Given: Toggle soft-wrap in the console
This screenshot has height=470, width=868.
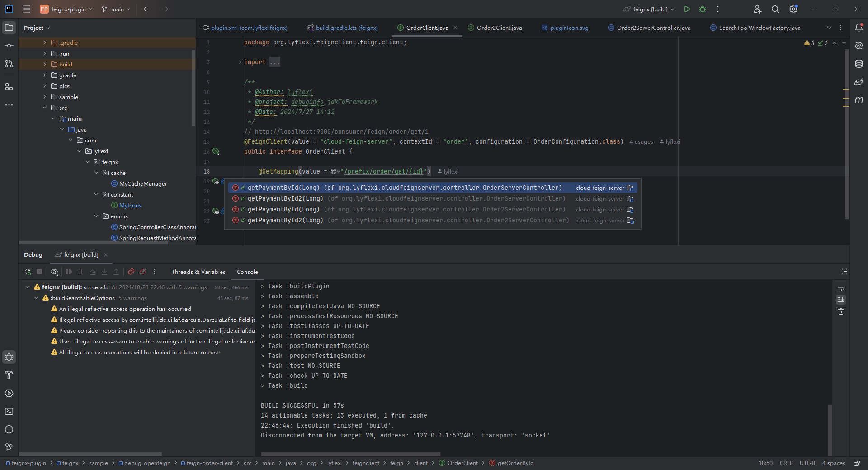Looking at the screenshot, I should pyautogui.click(x=841, y=288).
